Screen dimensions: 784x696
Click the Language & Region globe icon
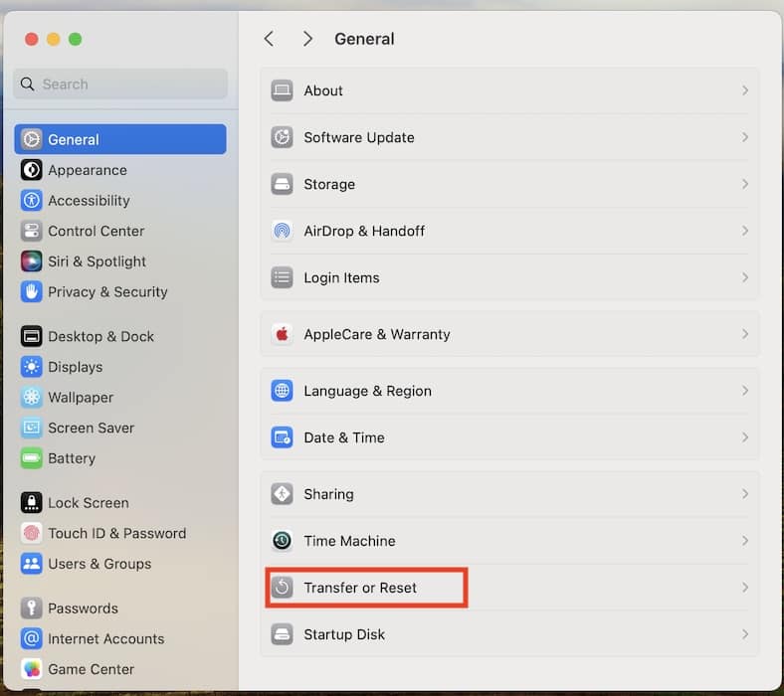282,391
